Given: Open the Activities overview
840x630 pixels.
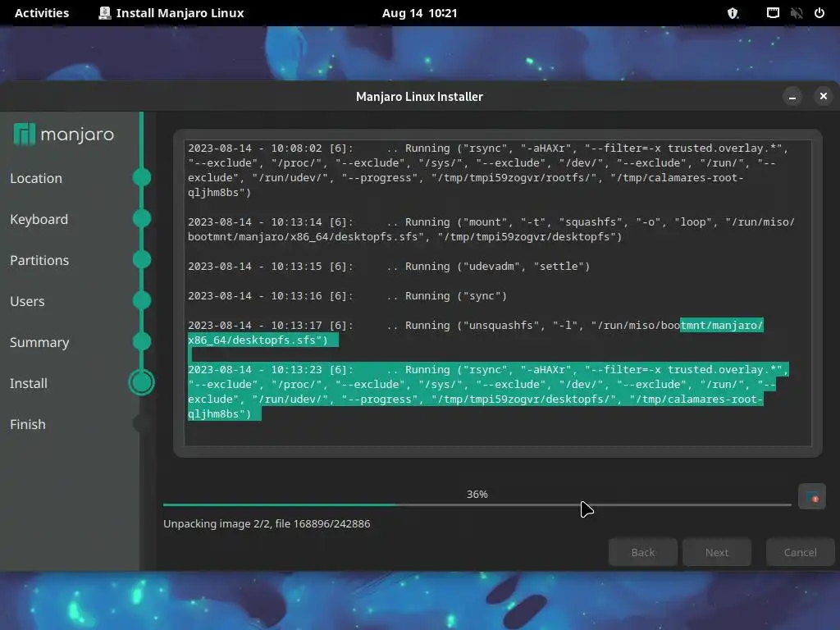Looking at the screenshot, I should coord(42,13).
